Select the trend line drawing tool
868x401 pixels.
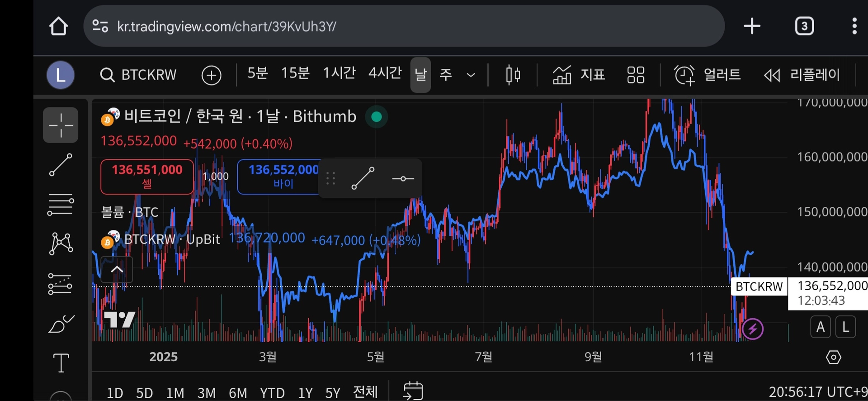[x=61, y=165]
